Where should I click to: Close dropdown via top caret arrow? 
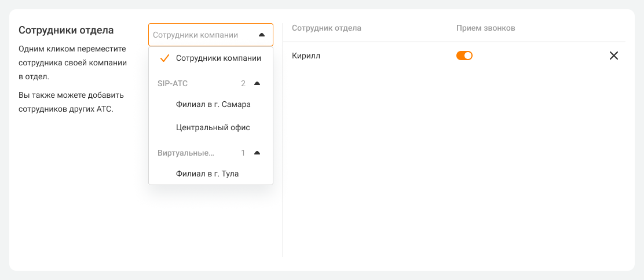coord(261,35)
